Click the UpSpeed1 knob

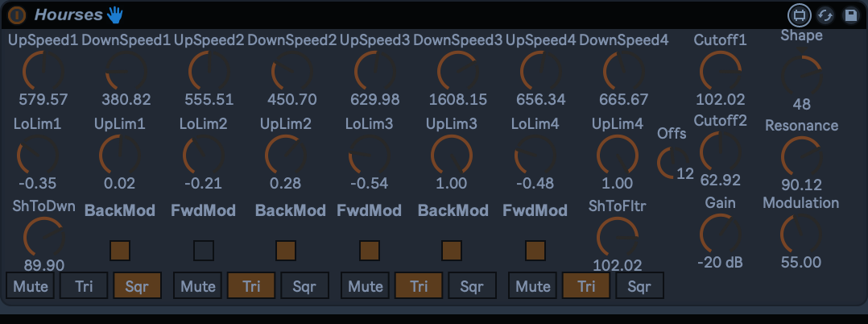pos(42,73)
